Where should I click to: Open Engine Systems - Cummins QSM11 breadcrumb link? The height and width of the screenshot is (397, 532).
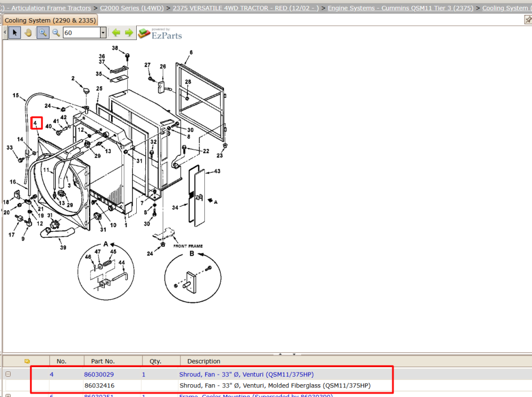click(401, 8)
